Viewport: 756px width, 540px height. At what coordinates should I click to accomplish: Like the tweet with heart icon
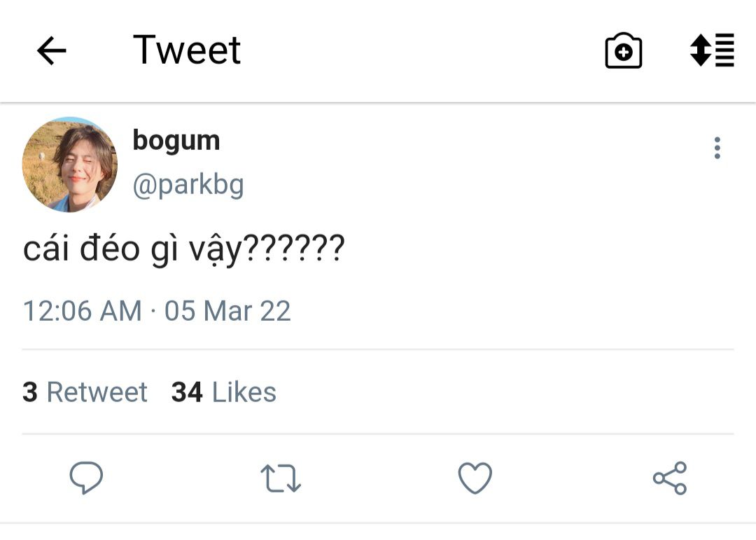tap(475, 478)
